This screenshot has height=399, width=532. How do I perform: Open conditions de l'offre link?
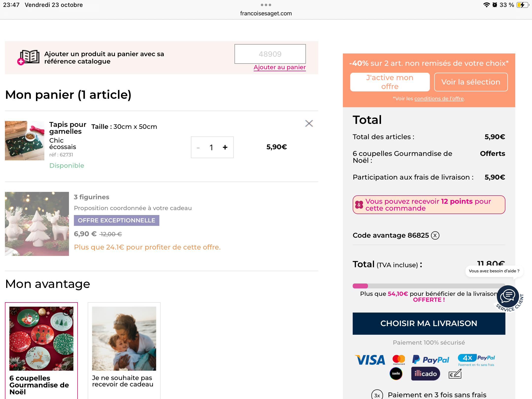(x=439, y=99)
